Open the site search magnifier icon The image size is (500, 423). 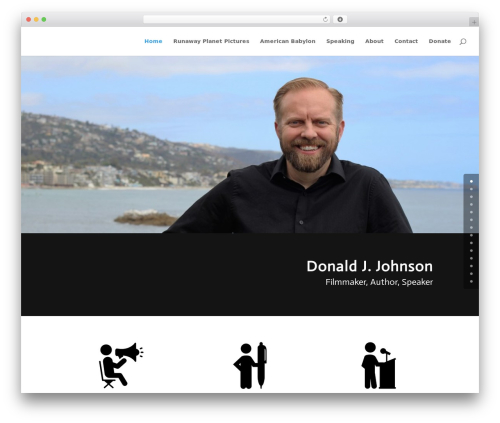[x=463, y=42]
